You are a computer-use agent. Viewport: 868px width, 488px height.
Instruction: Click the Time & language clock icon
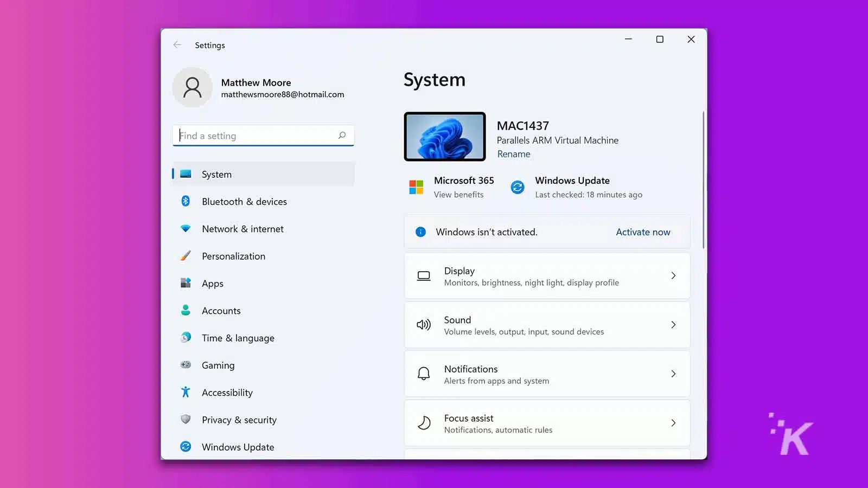click(x=186, y=337)
